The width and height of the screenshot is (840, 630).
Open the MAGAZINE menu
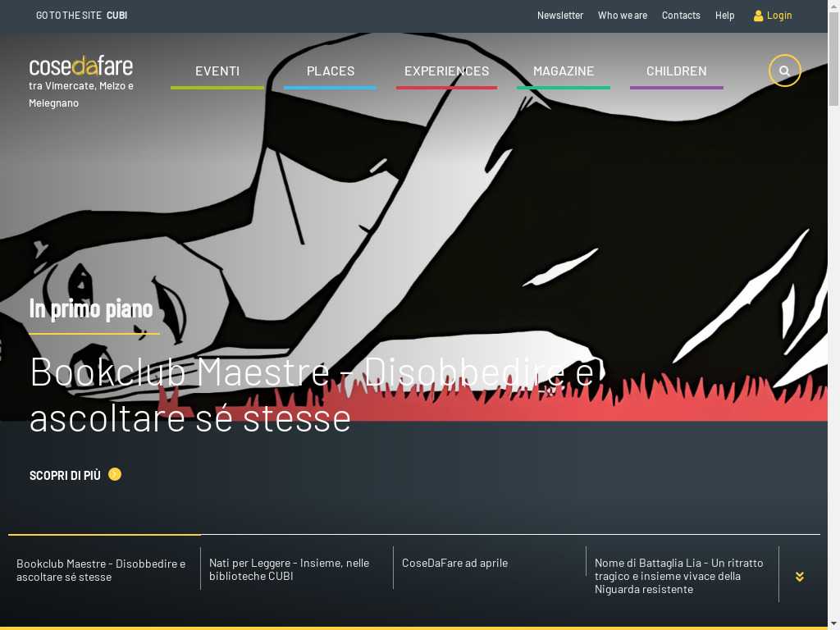coord(563,71)
